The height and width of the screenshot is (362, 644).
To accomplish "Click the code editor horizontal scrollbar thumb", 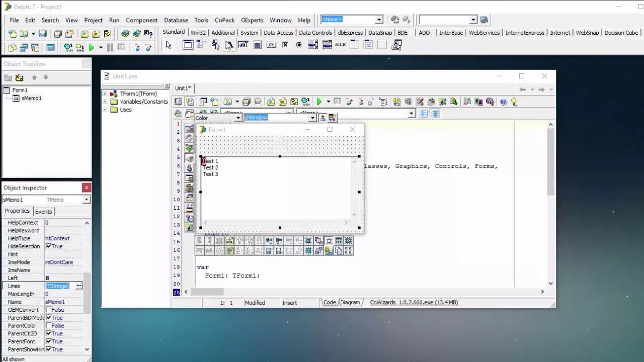I will point(207,292).
